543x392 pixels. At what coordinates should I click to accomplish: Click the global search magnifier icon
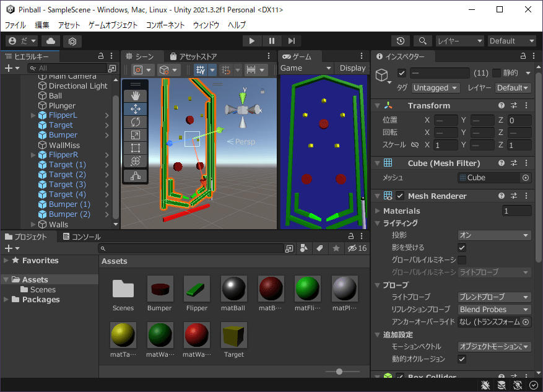pos(422,41)
